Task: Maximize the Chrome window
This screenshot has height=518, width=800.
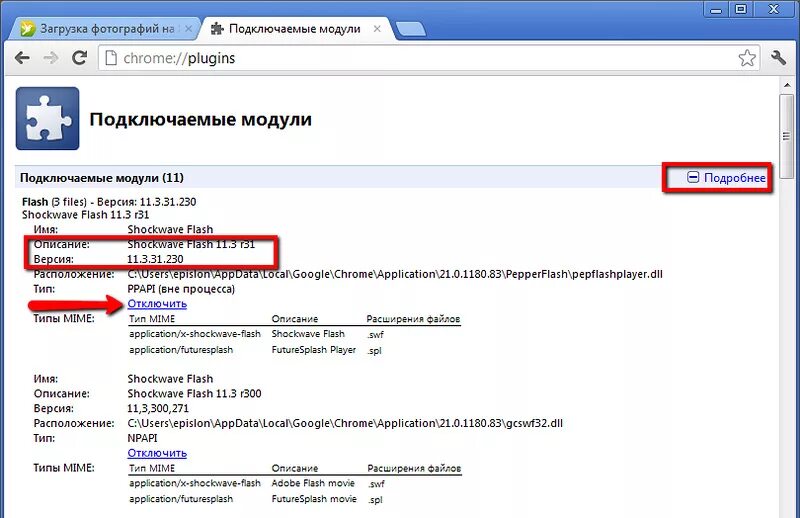Action: pos(741,9)
